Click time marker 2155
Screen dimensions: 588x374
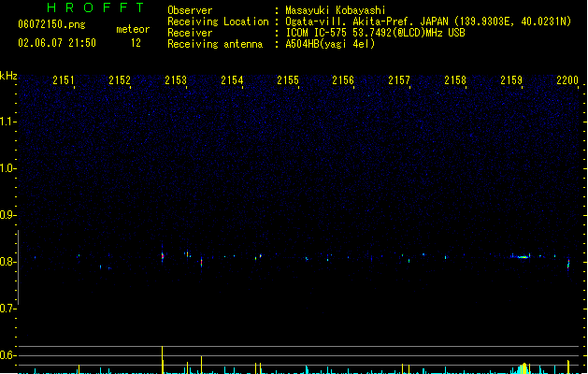(288, 80)
